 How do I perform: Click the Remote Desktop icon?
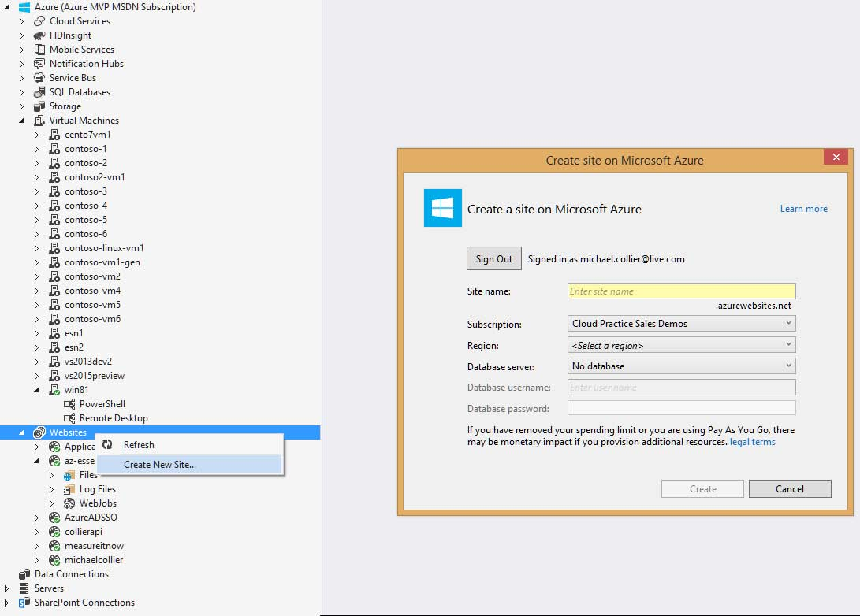(69, 418)
